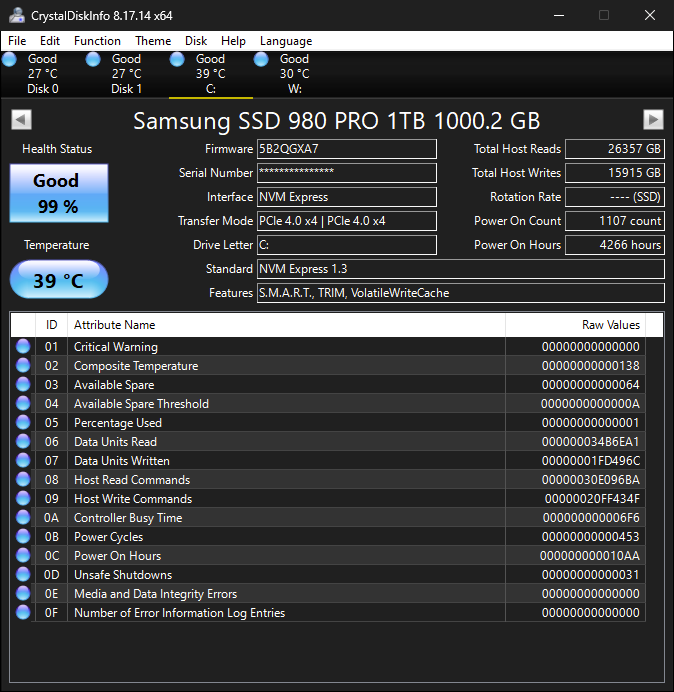Click the ID cell 0A
Image resolution: width=674 pixels, height=692 pixels.
pyautogui.click(x=51, y=518)
